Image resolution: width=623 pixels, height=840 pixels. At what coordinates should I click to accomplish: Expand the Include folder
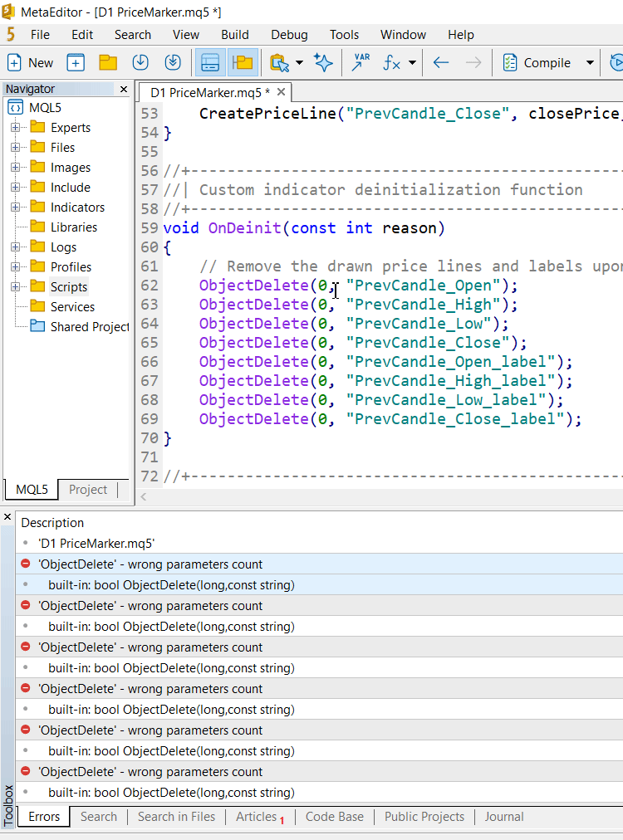coord(15,187)
